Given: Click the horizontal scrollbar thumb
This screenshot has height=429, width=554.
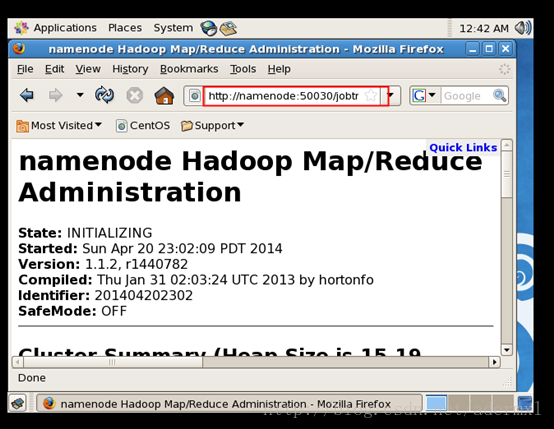Looking at the screenshot, I should point(113,362).
